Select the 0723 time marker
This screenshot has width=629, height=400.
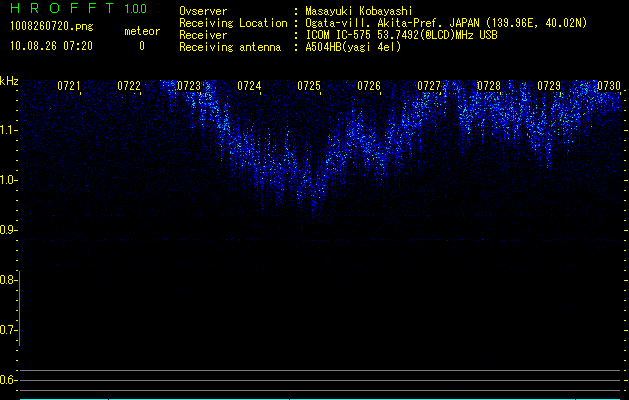tap(189, 86)
